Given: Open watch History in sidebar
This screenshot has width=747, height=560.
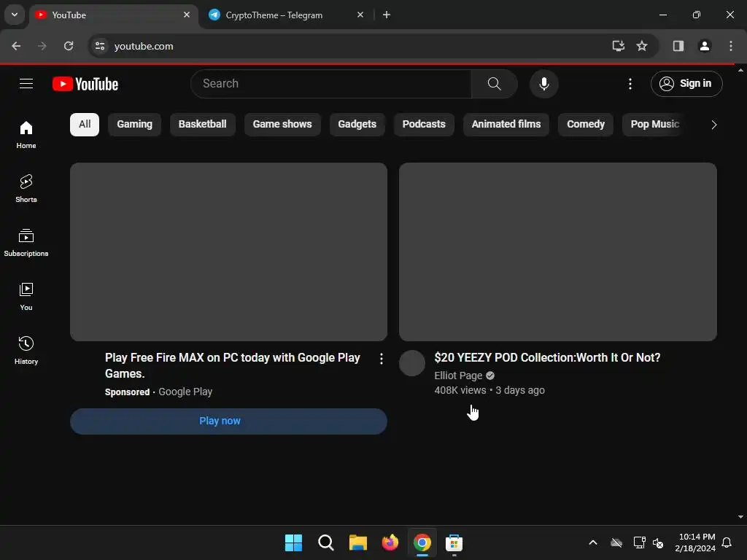Looking at the screenshot, I should (26, 350).
